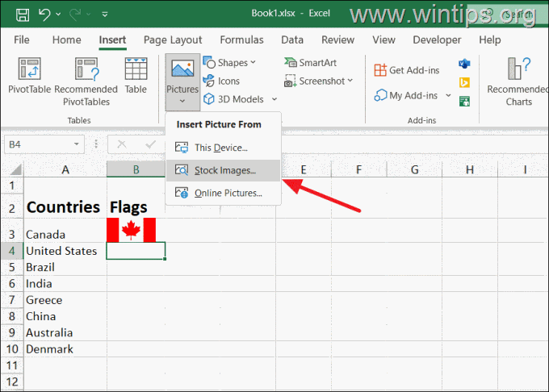Select the empty cell B4

[136, 251]
